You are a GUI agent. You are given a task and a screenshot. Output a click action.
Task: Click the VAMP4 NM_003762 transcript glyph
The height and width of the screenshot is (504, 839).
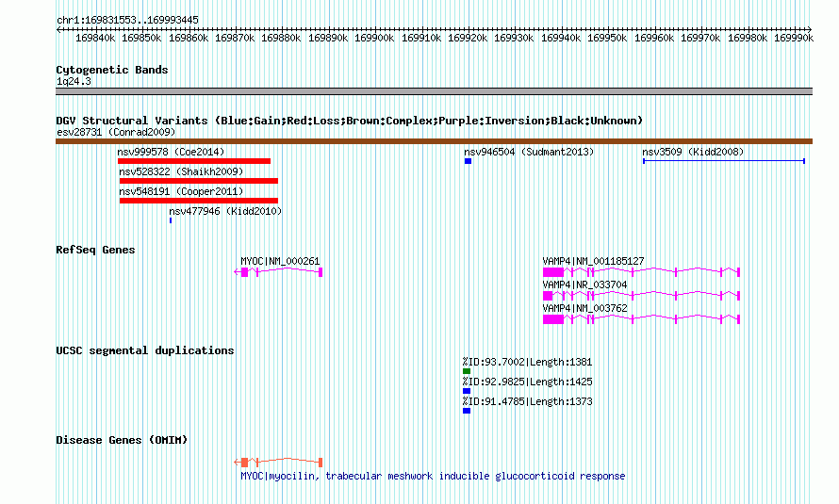tap(641, 319)
